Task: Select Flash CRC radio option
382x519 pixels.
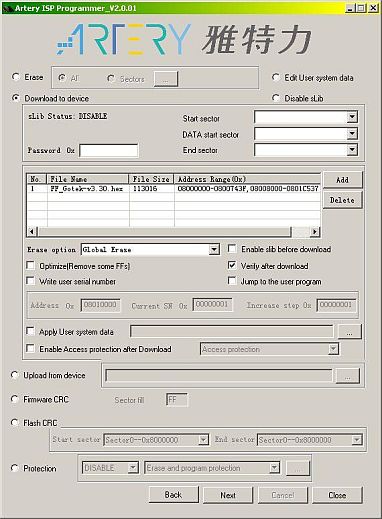Action: point(14,423)
